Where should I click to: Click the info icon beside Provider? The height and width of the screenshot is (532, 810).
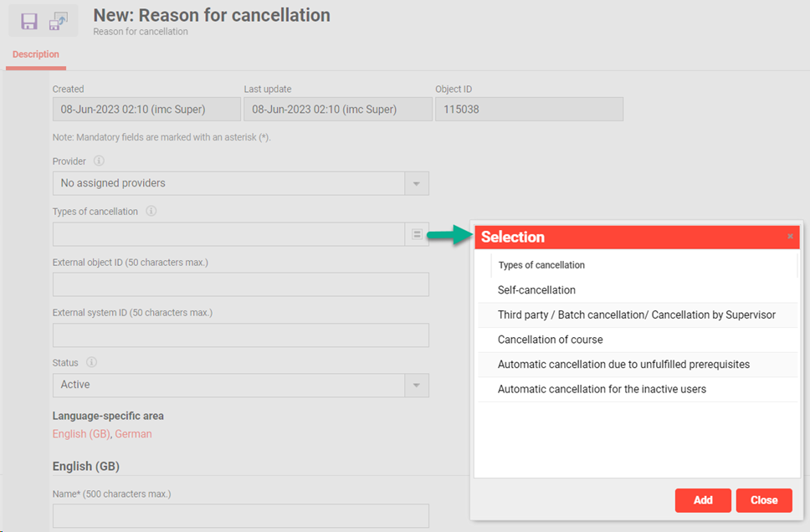pos(99,161)
